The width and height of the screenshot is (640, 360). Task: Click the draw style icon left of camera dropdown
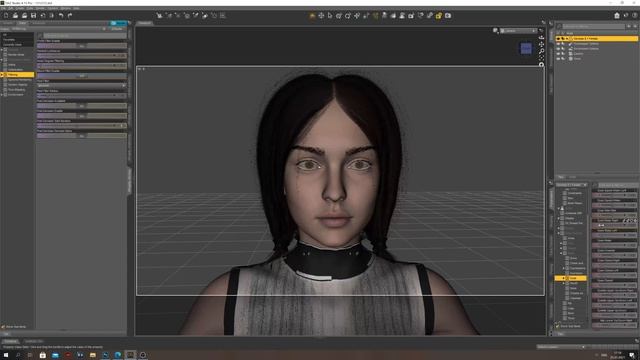click(x=496, y=31)
